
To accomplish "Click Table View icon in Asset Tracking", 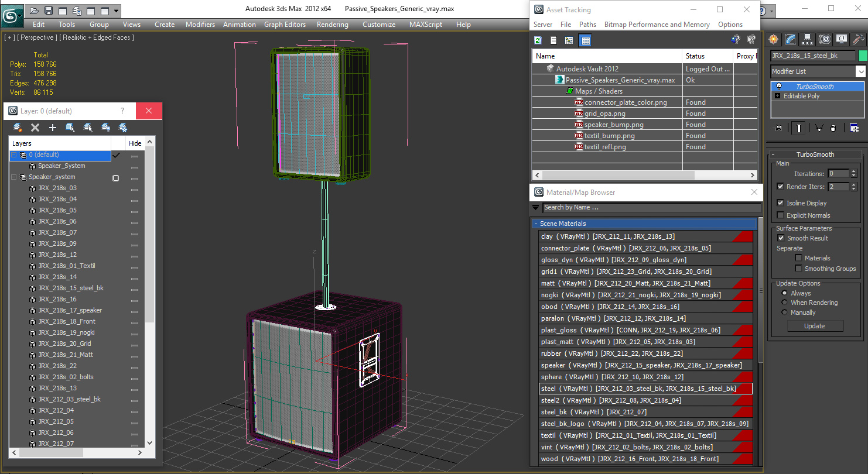I will pos(585,40).
